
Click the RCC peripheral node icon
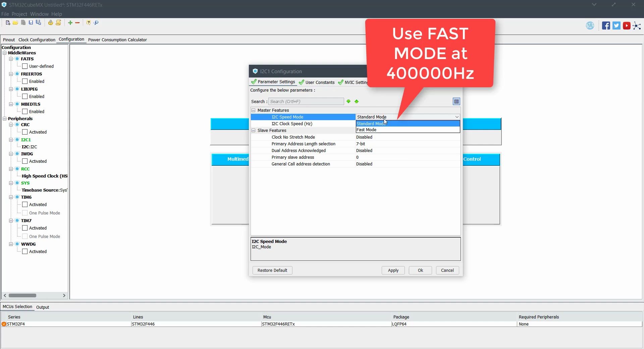17,169
